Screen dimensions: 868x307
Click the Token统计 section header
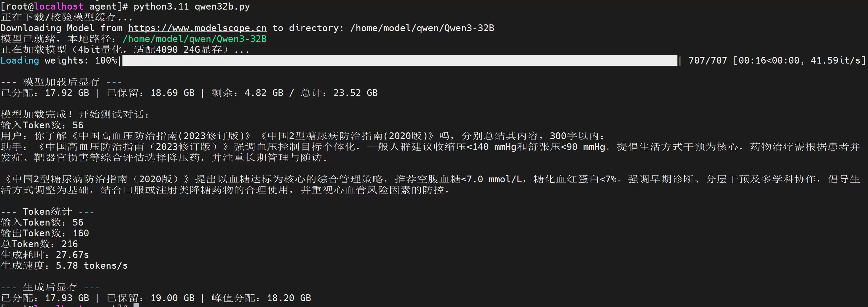click(47, 211)
